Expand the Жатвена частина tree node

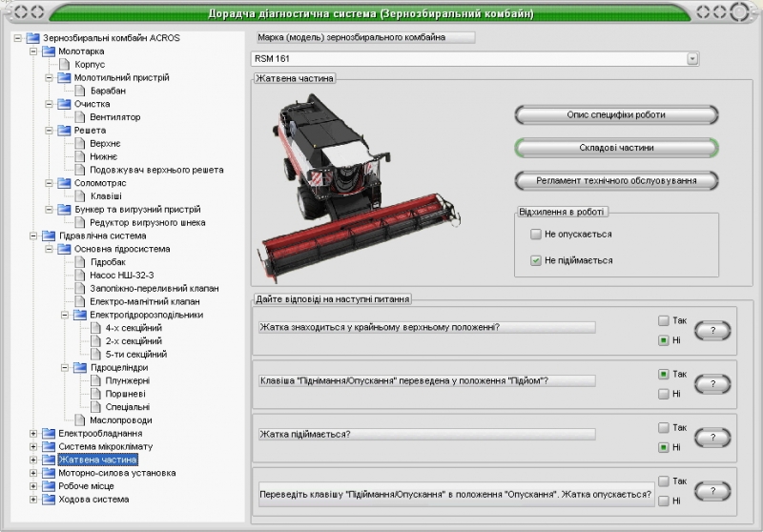tap(33, 459)
